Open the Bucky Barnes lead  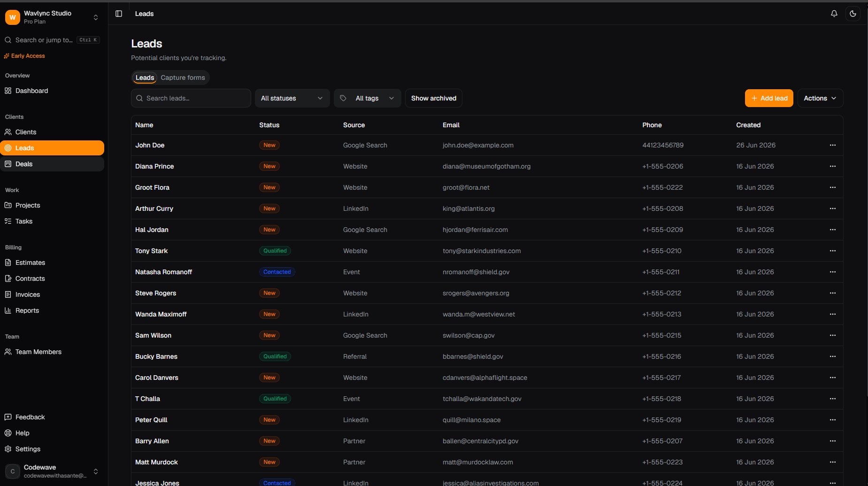156,356
